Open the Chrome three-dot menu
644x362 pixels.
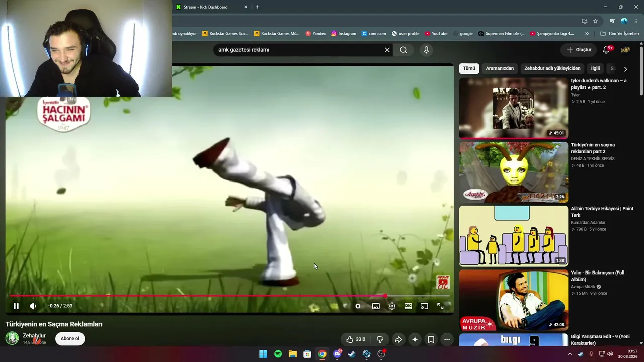click(637, 21)
